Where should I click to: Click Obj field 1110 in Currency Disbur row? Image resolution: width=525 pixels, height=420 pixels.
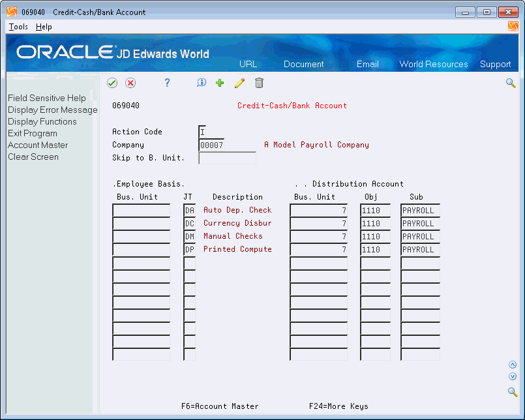(376, 224)
